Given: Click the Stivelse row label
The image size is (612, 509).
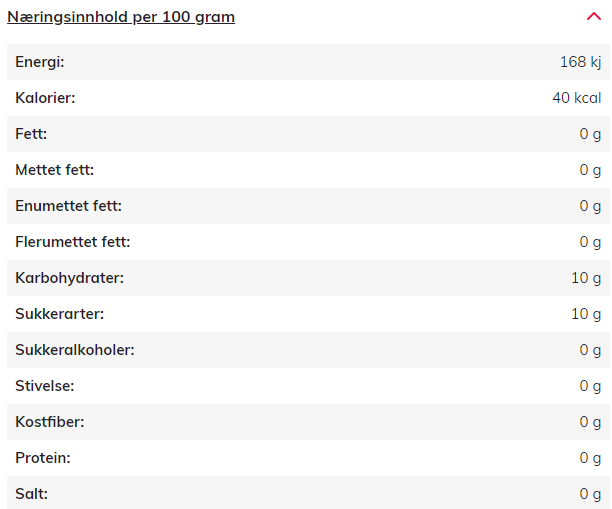Looking at the screenshot, I should (x=45, y=386).
